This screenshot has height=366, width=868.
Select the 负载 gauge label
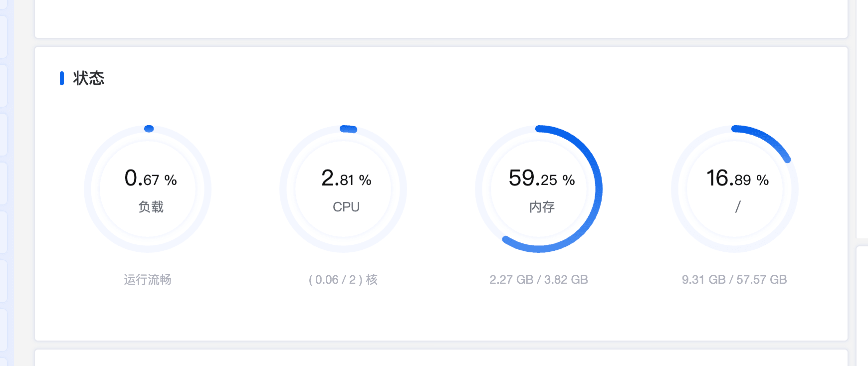151,207
